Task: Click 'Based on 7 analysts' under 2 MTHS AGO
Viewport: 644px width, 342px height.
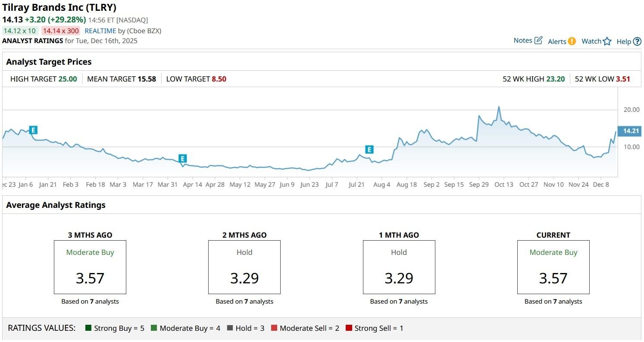Action: point(244,301)
